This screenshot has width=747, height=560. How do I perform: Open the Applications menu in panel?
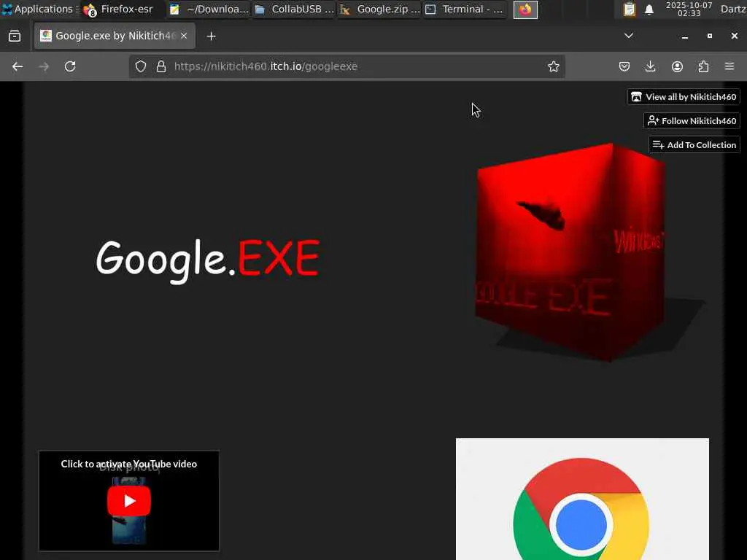39,9
